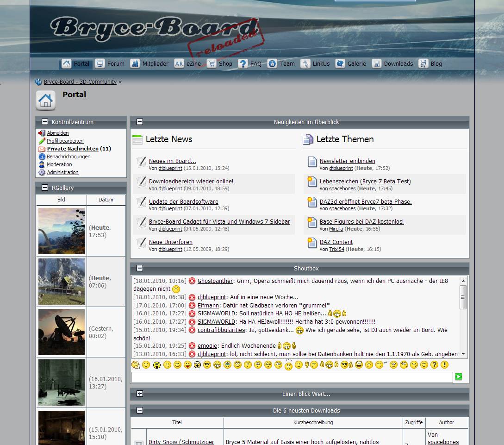Open user profile Mirella
The width and height of the screenshot is (504, 445).
coord(336,229)
